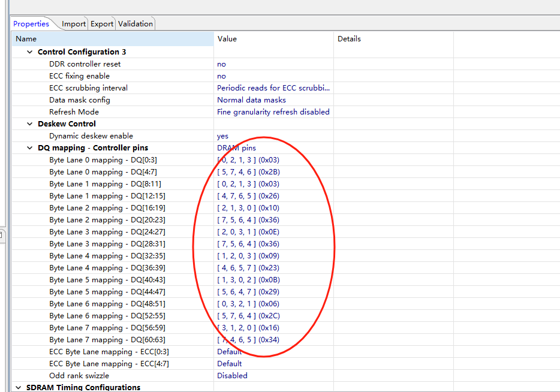Click value '[ 0, 3, 2, 1 ] (0x06)'
The height and width of the screenshot is (392, 560).
pos(248,304)
